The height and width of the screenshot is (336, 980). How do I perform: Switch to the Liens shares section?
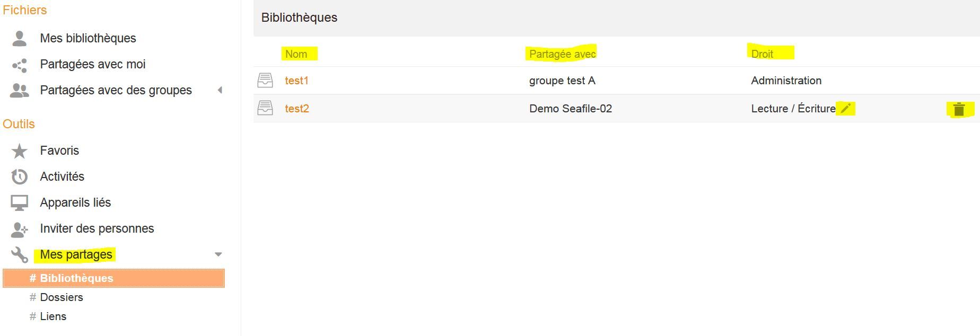tap(53, 316)
